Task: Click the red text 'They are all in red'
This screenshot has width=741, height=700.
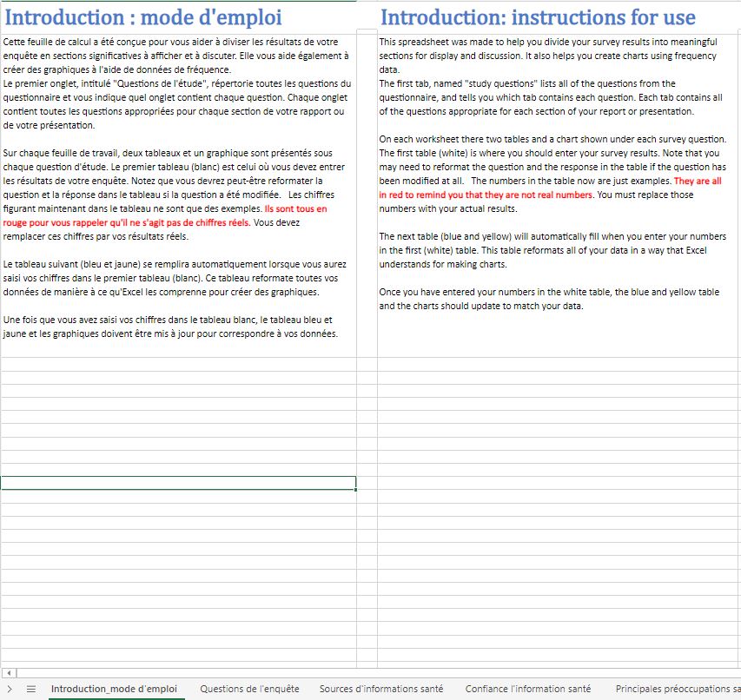Action: pos(697,182)
